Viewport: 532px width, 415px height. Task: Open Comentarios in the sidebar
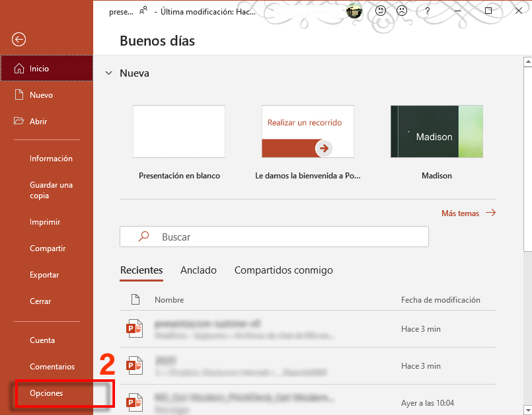52,367
